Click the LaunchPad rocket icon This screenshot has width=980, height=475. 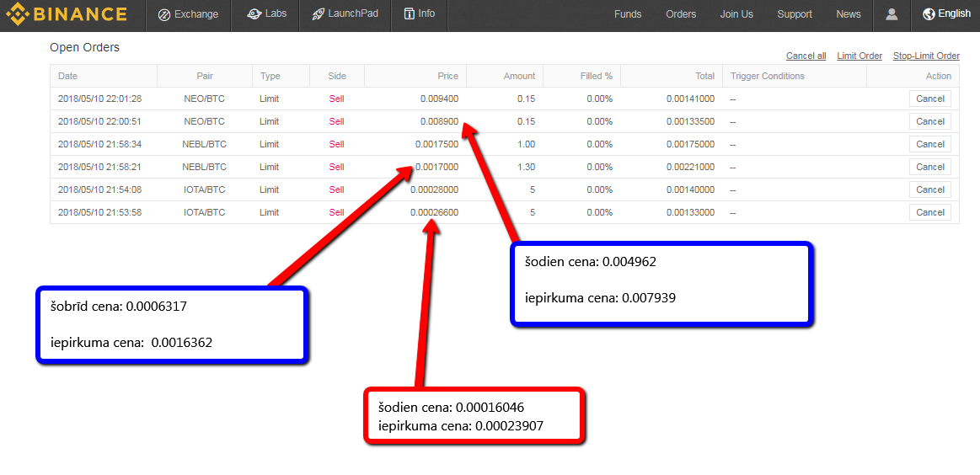[318, 13]
